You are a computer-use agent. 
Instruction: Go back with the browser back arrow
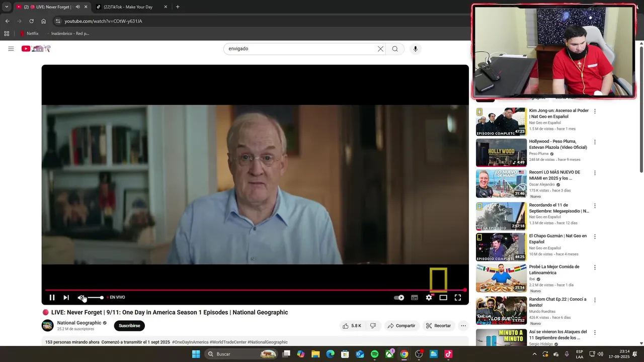(7, 21)
